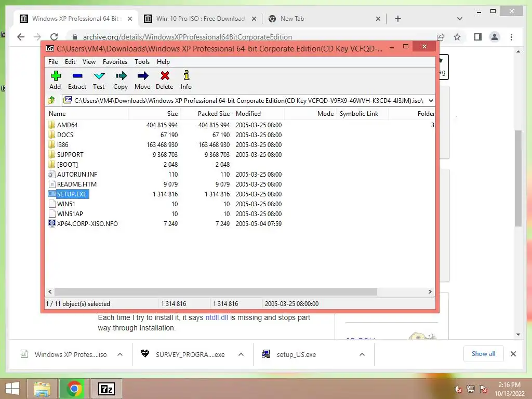Image resolution: width=532 pixels, height=399 pixels.
Task: Select the WIN51 file name
Action: tap(66, 204)
